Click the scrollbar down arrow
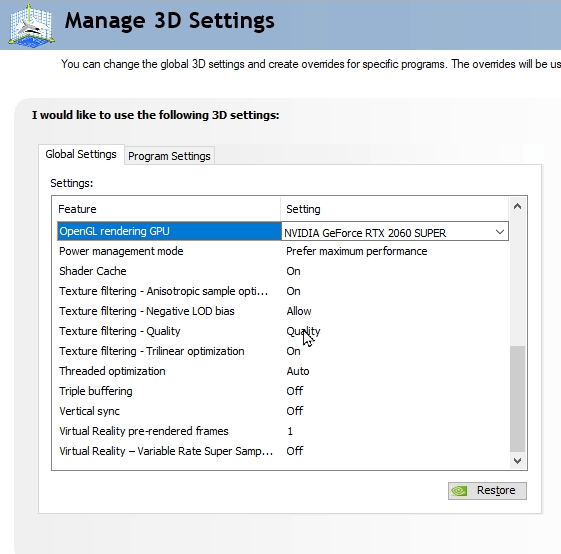Viewport: 561px width, 554px height. coord(517,461)
